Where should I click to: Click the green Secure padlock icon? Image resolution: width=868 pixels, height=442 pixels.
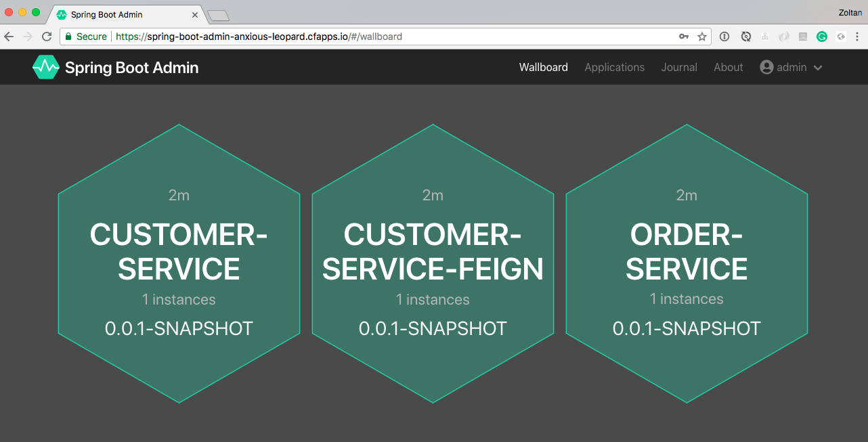pos(68,37)
